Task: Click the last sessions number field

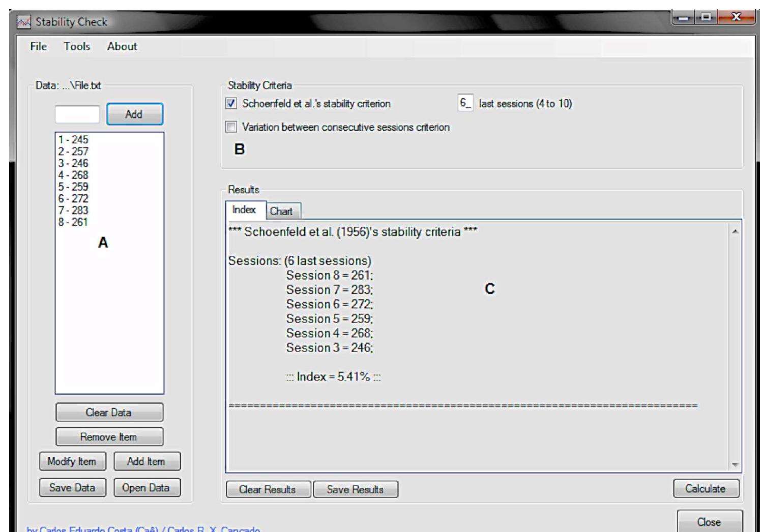Action: [465, 103]
